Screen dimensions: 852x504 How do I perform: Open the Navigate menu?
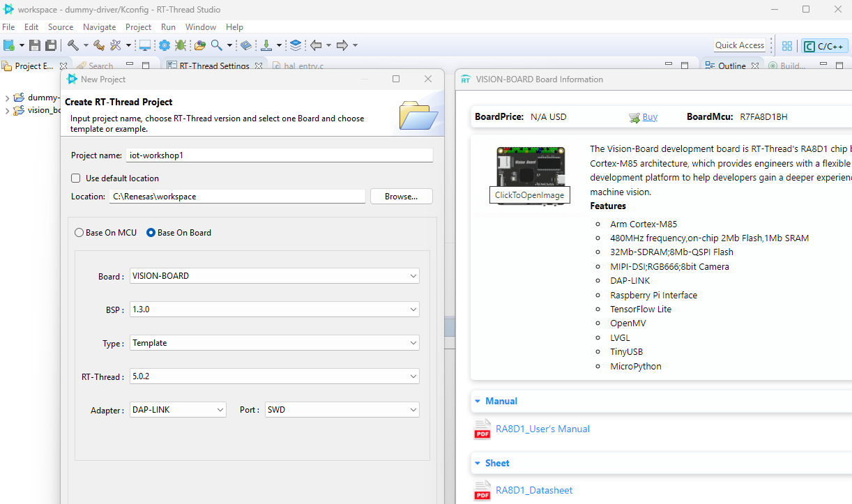point(99,27)
